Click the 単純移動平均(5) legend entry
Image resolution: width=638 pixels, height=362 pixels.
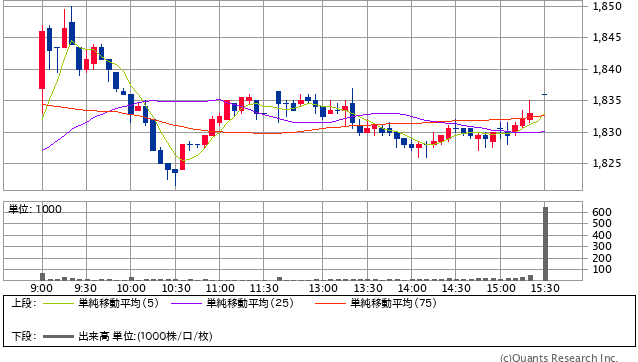pyautogui.click(x=118, y=303)
